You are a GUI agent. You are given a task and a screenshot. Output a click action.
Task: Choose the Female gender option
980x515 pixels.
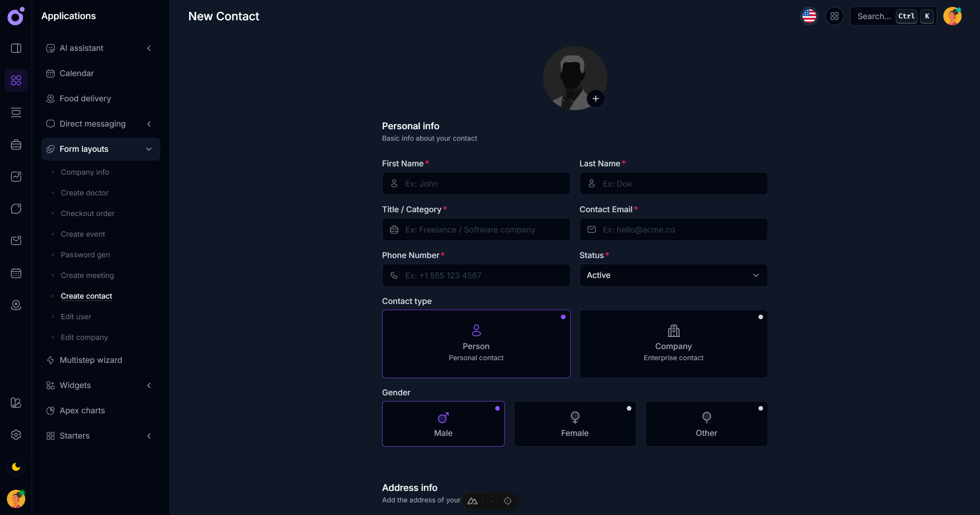[574, 424]
